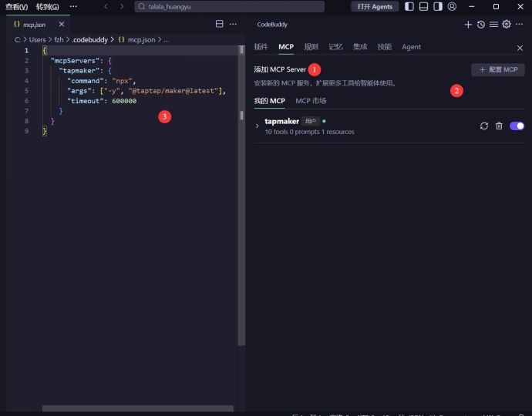Go back with the left arrow
This screenshot has height=416, width=532.
[x=106, y=6]
